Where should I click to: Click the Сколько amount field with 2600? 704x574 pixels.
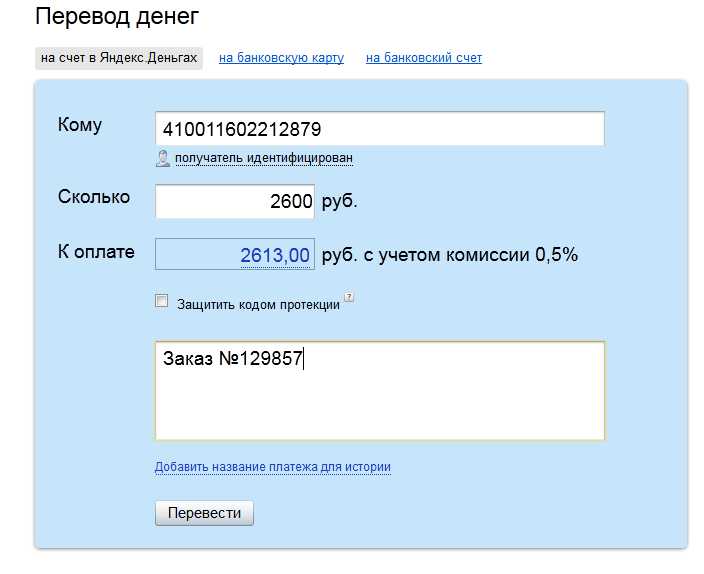pyautogui.click(x=235, y=201)
